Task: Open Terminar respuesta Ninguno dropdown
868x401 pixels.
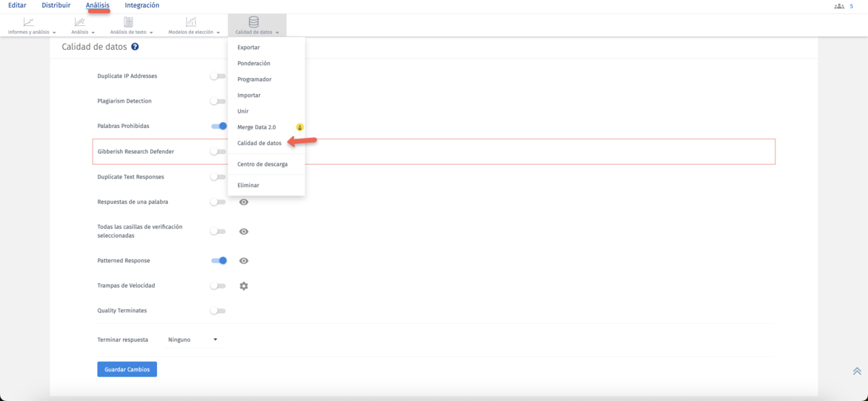Action: click(192, 340)
